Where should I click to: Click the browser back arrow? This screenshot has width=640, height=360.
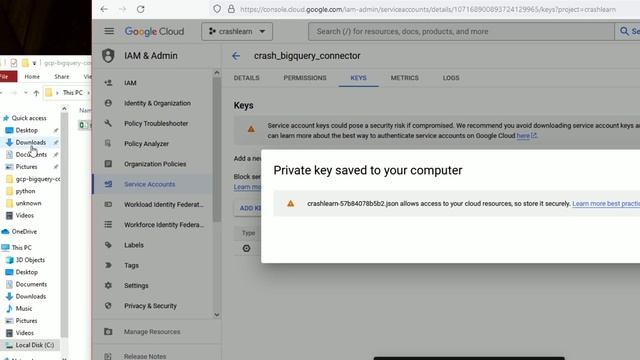click(x=104, y=9)
